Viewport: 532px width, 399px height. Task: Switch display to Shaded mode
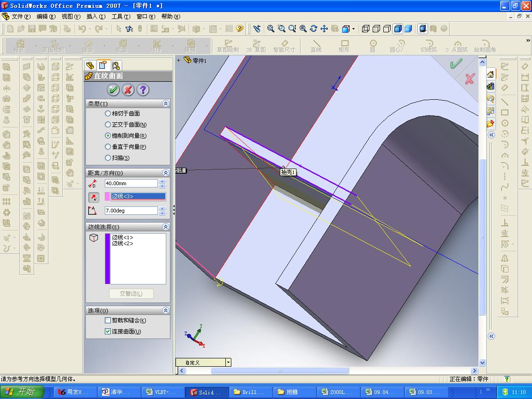pos(408,29)
